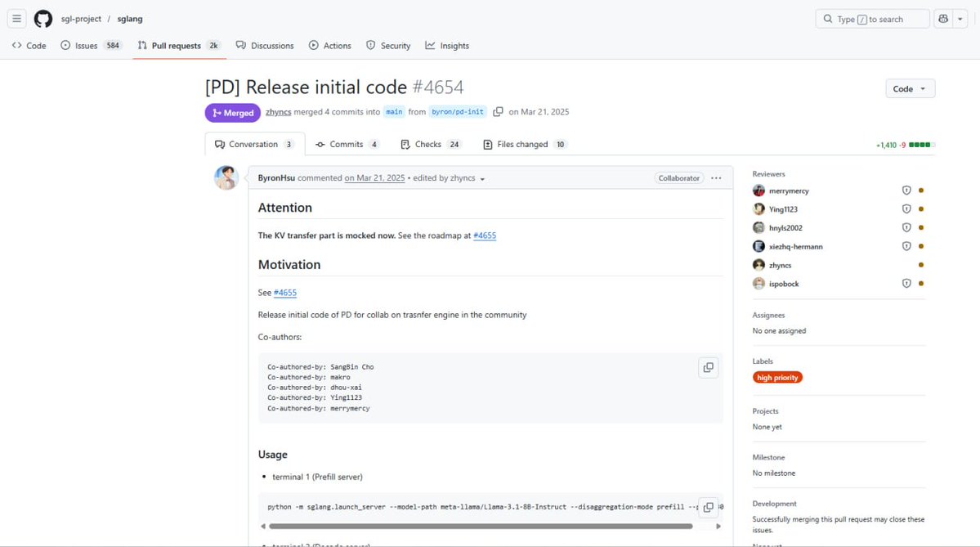Open the Discussions tab

tap(265, 46)
